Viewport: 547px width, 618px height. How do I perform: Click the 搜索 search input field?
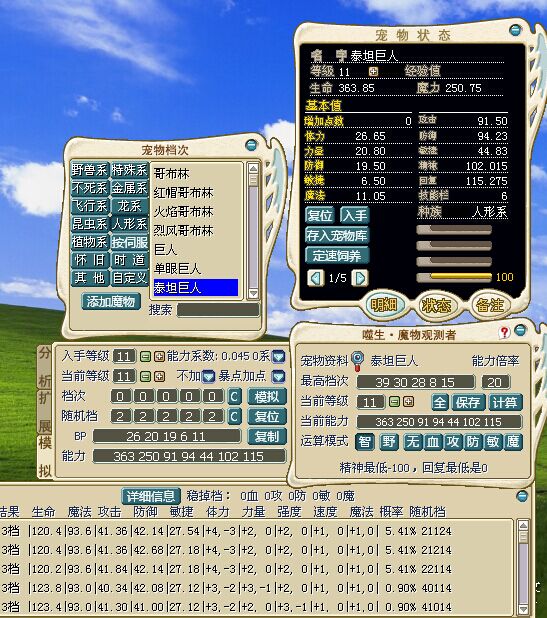(x=218, y=310)
